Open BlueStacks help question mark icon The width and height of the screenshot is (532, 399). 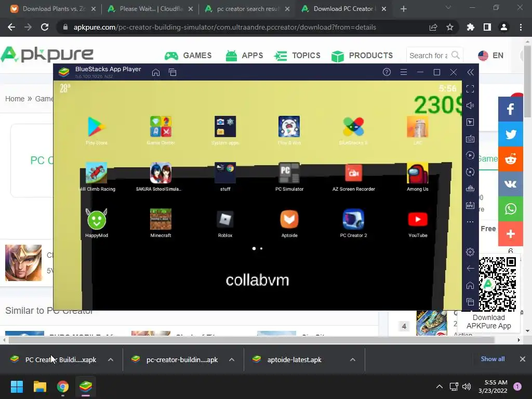tap(387, 72)
